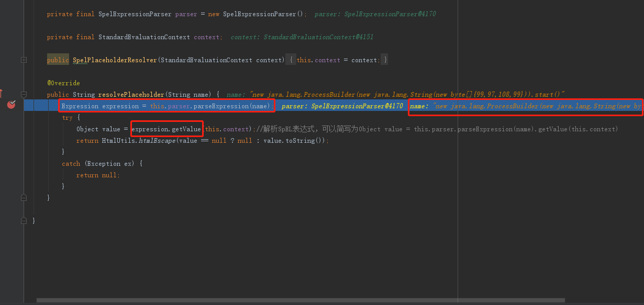644x305 pixels.
Task: Collapse the resolvePlaceholder method using gutter fold marker
Action: click(24, 95)
